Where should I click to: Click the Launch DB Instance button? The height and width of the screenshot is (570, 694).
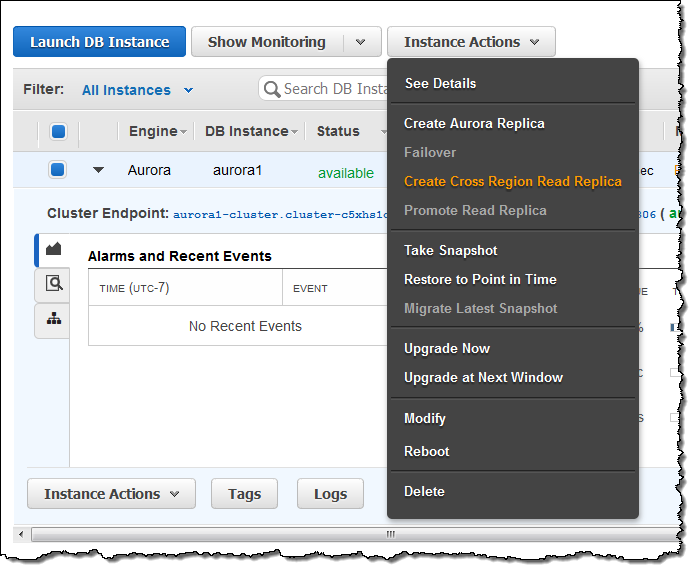point(99,42)
